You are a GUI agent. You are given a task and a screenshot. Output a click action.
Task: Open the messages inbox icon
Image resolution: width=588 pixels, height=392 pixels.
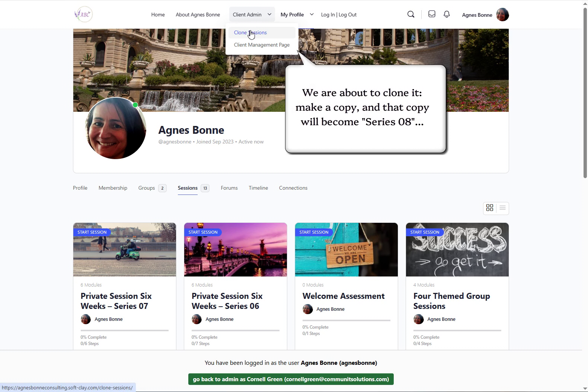coord(432,14)
